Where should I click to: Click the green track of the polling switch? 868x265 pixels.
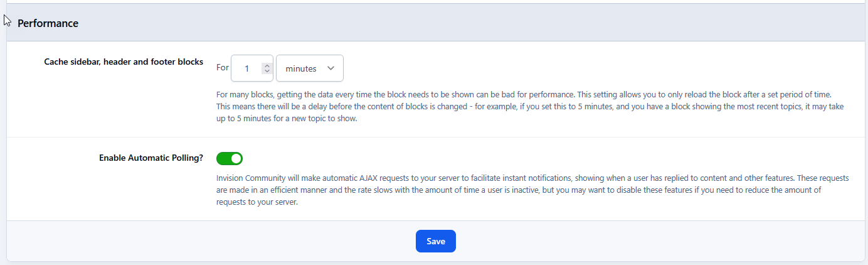(223, 158)
